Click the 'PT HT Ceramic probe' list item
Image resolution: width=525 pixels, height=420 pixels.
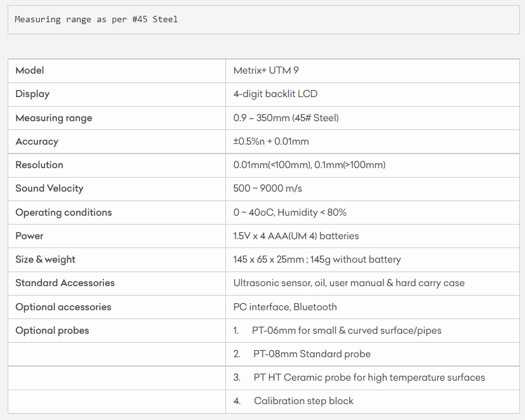pos(369,377)
